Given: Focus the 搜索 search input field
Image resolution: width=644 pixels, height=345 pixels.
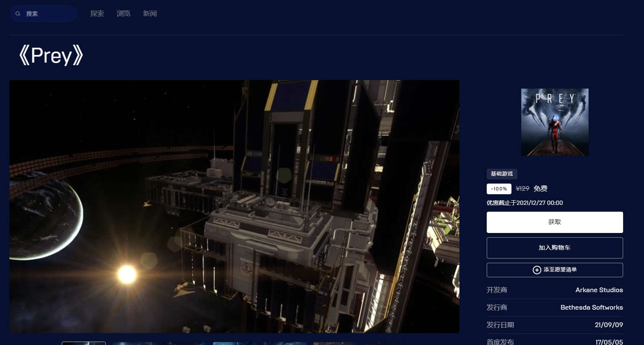Looking at the screenshot, I should pyautogui.click(x=43, y=14).
